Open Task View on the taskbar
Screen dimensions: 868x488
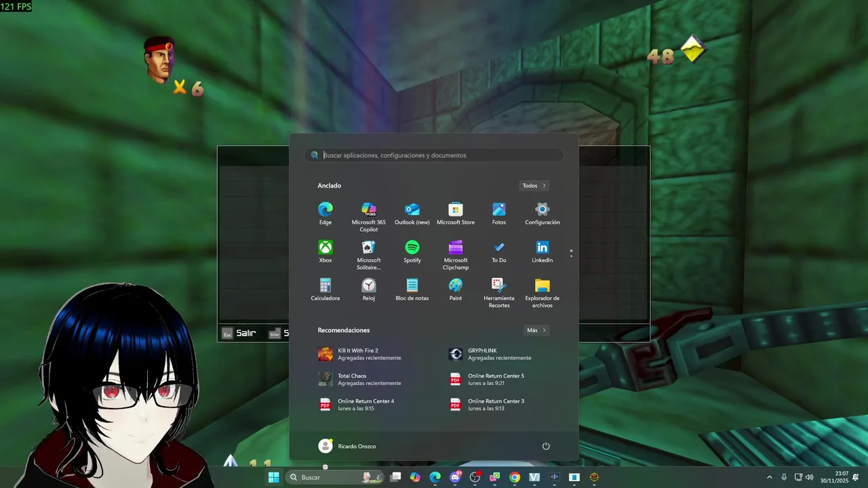pos(396,477)
